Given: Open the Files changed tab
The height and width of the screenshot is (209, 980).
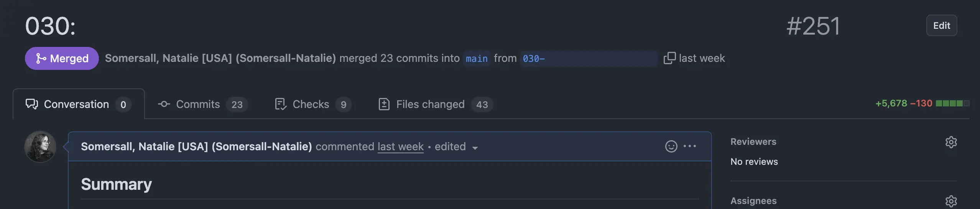Looking at the screenshot, I should (x=436, y=104).
